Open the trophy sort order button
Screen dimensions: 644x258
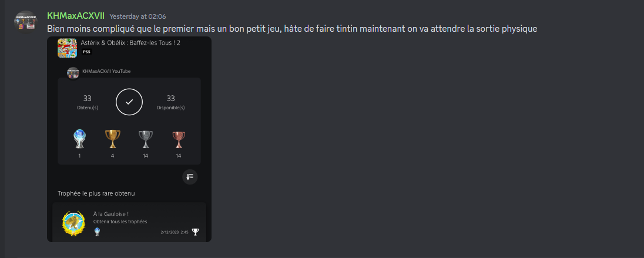(x=190, y=177)
